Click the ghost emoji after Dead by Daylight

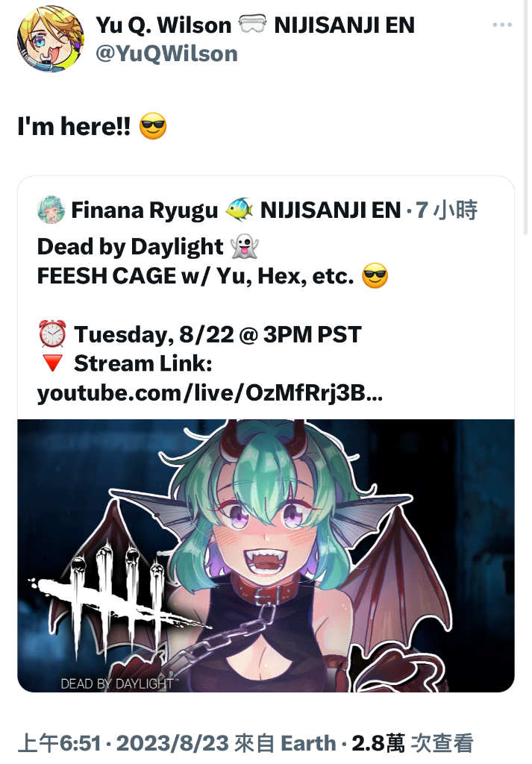[244, 246]
